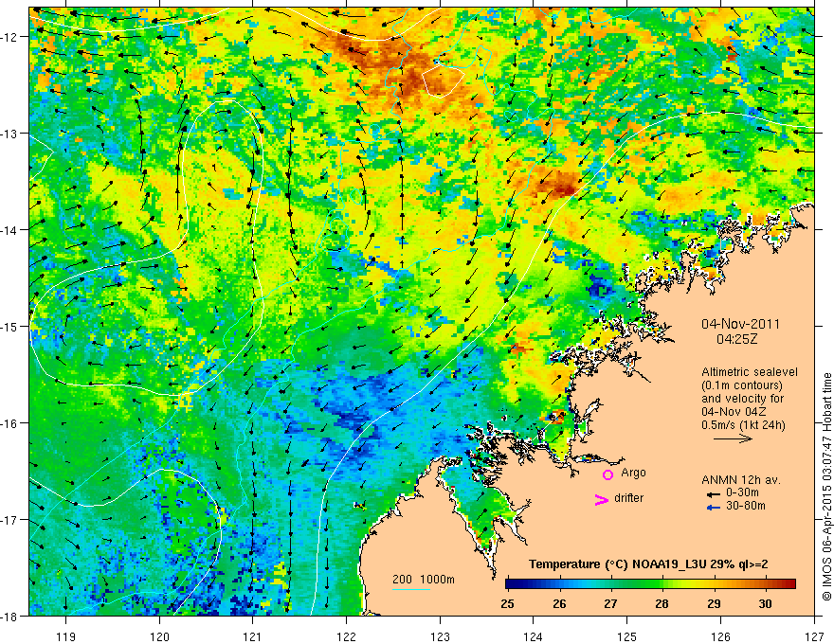Click the 'ANMN 12h av.' heading
Screen dimensions: 834x644
(741, 480)
